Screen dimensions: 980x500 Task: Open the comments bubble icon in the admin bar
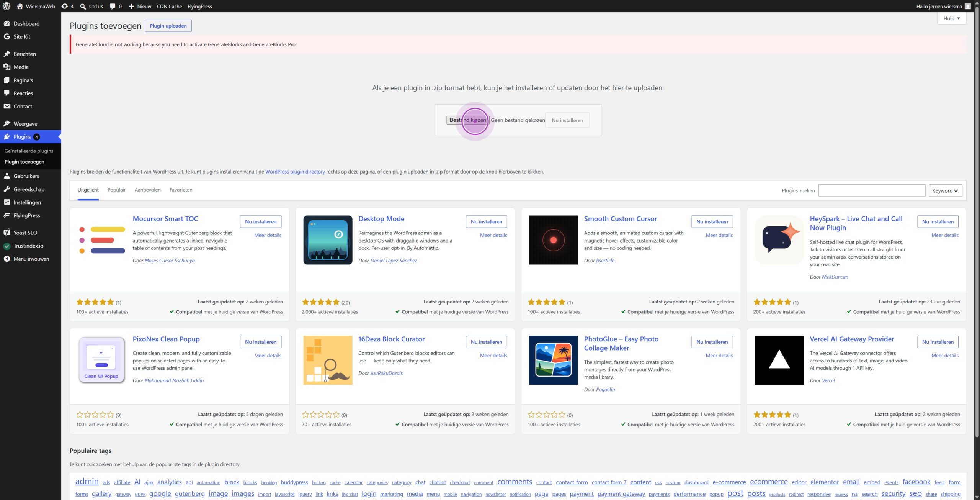[113, 6]
